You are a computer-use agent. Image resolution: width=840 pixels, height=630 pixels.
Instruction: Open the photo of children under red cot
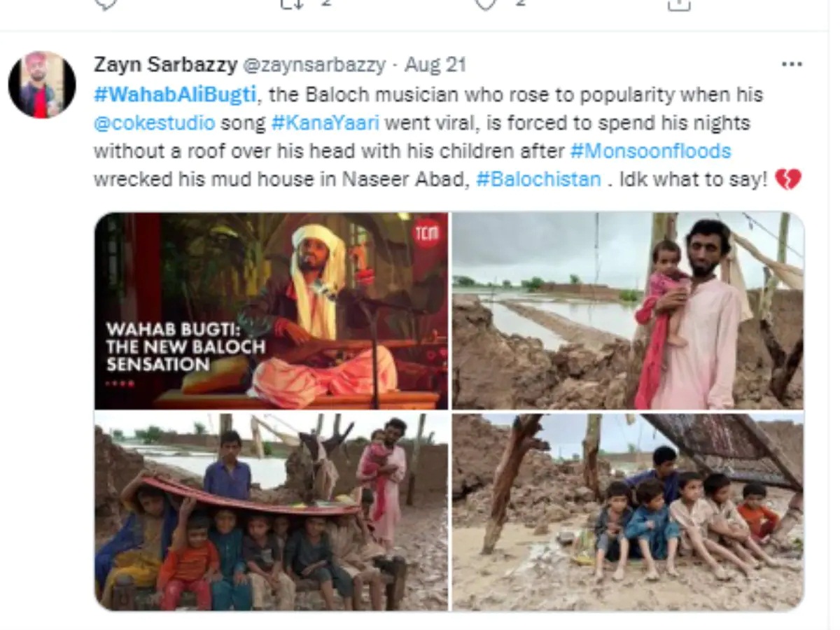(x=272, y=511)
